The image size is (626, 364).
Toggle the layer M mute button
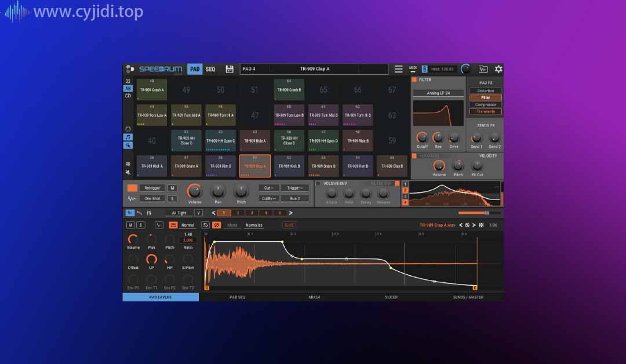(x=130, y=225)
